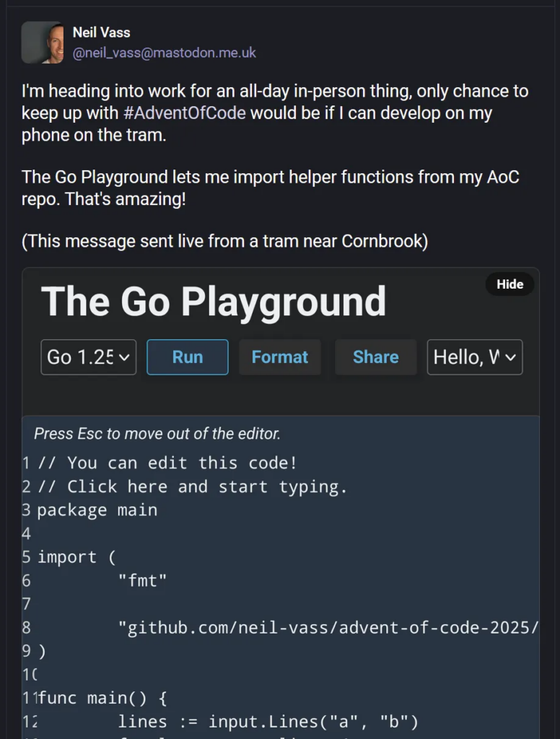Hide the attached image
This screenshot has width=560, height=739.
click(509, 284)
